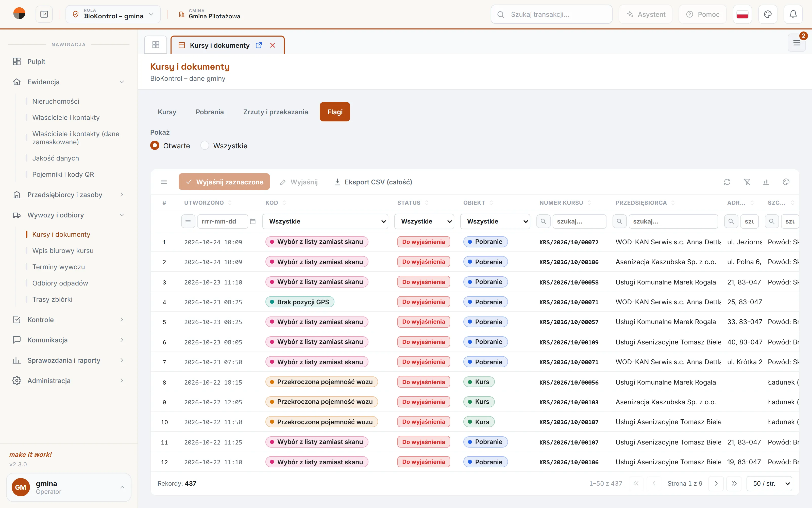812x508 pixels.
Task: Open the notifications bell
Action: pos(793,14)
